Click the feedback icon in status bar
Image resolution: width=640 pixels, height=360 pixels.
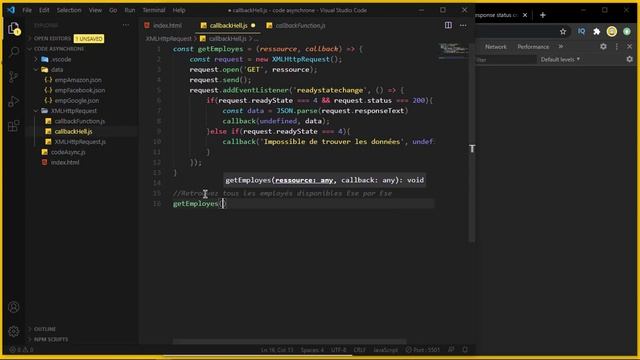pos(451,349)
